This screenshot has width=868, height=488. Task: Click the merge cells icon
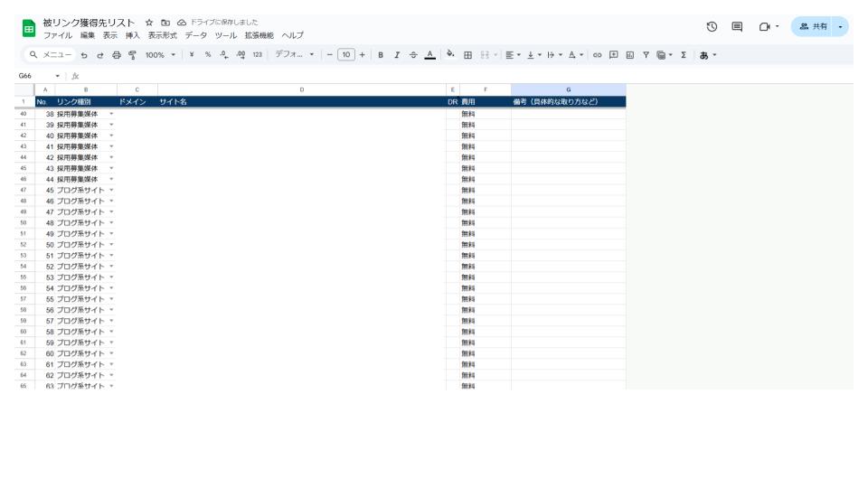(485, 55)
